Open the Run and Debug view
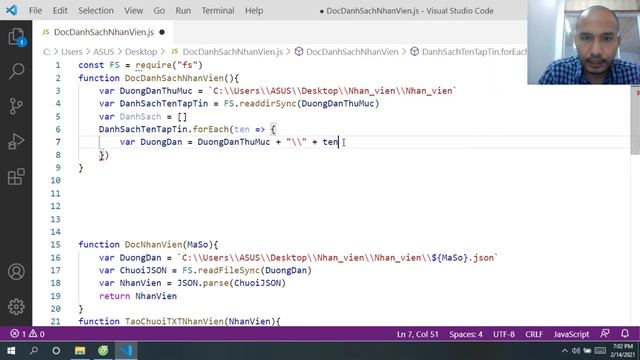Screen dimensions: 640x360 click(16, 141)
